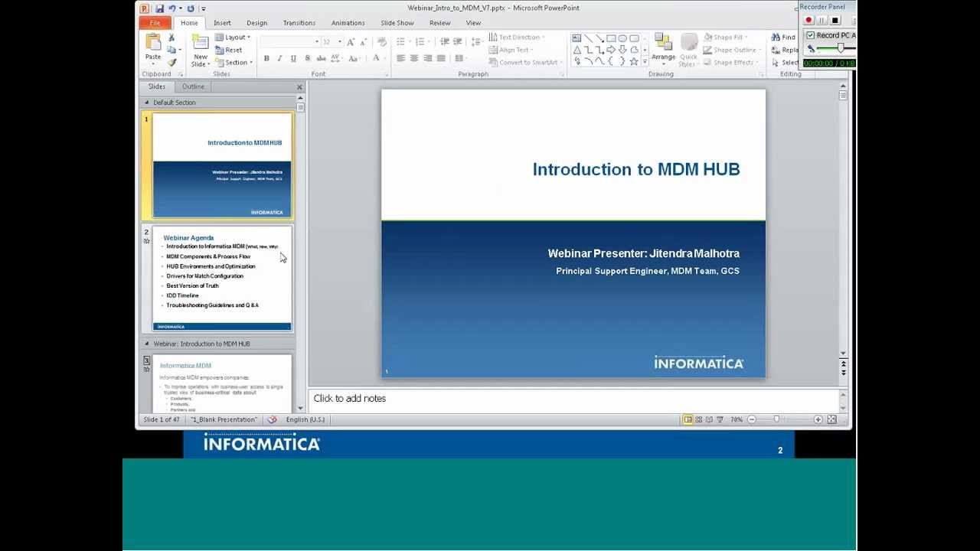Click the Italic formatting button
Image resolution: width=980 pixels, height=551 pixels.
coord(279,59)
